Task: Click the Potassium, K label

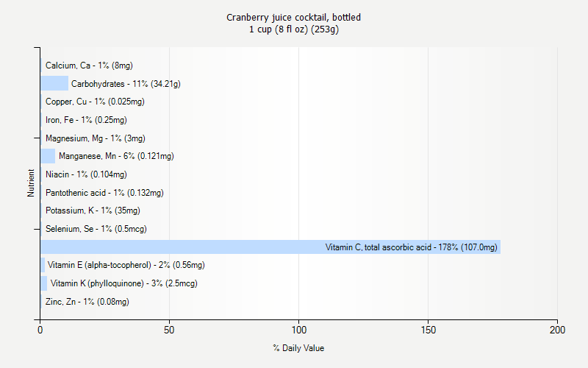Action: 93,210
